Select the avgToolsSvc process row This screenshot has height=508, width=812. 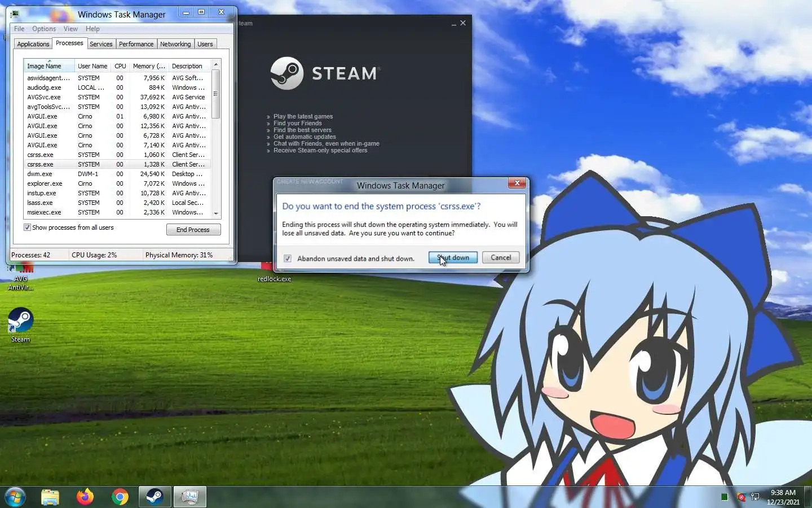pyautogui.click(x=117, y=107)
